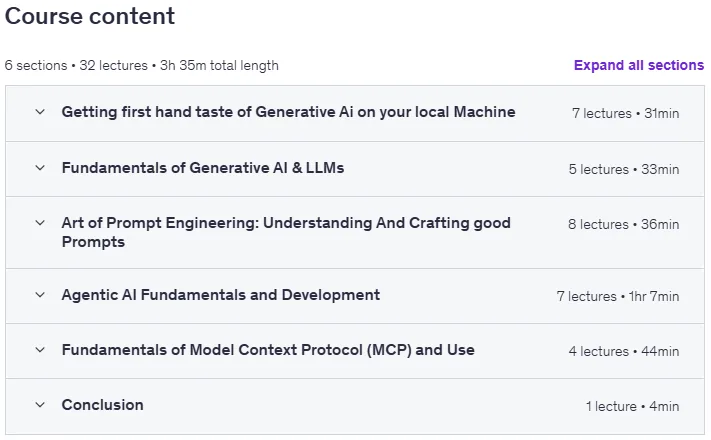Open section title Getting first hand taste of Generative Ai
711x440 pixels.
click(x=288, y=112)
